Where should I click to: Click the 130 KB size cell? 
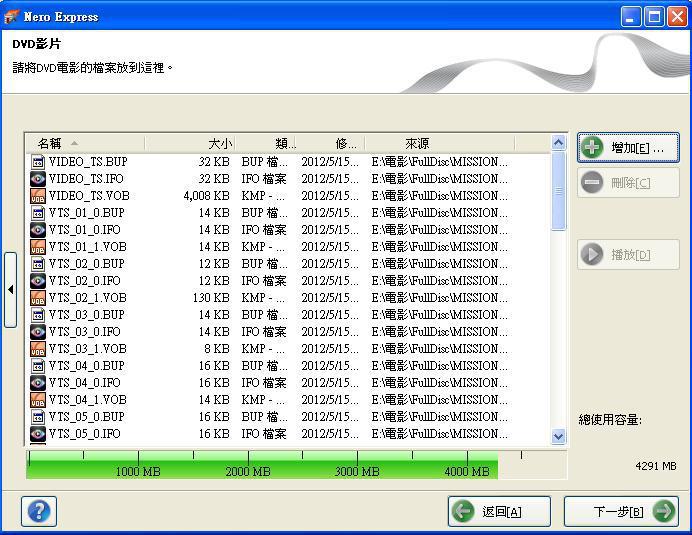pos(211,298)
